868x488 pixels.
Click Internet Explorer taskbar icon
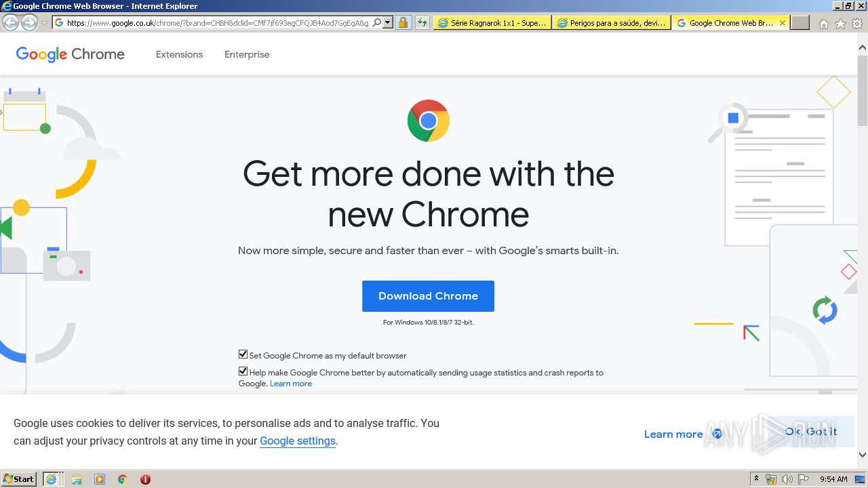pos(51,479)
